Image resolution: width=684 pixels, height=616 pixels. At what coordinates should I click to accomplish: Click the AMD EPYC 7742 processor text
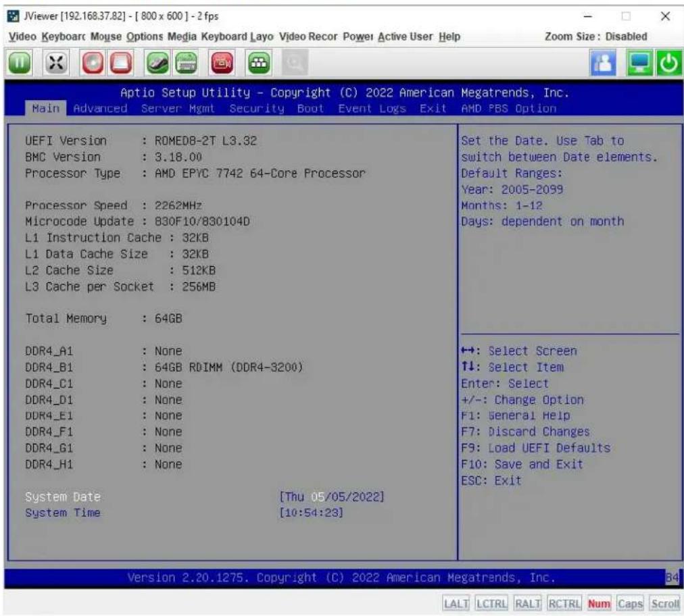click(260, 173)
